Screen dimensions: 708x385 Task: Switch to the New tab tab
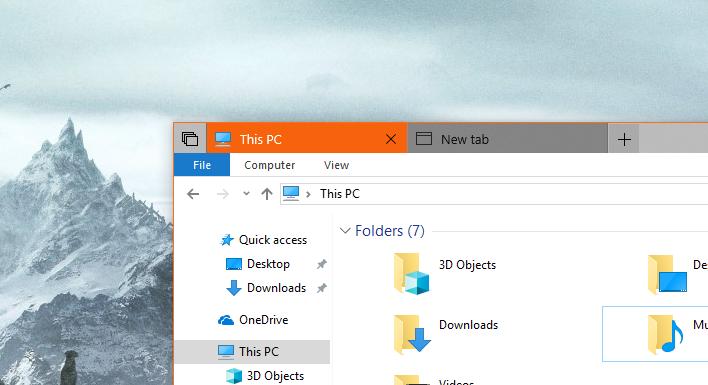[x=508, y=139]
